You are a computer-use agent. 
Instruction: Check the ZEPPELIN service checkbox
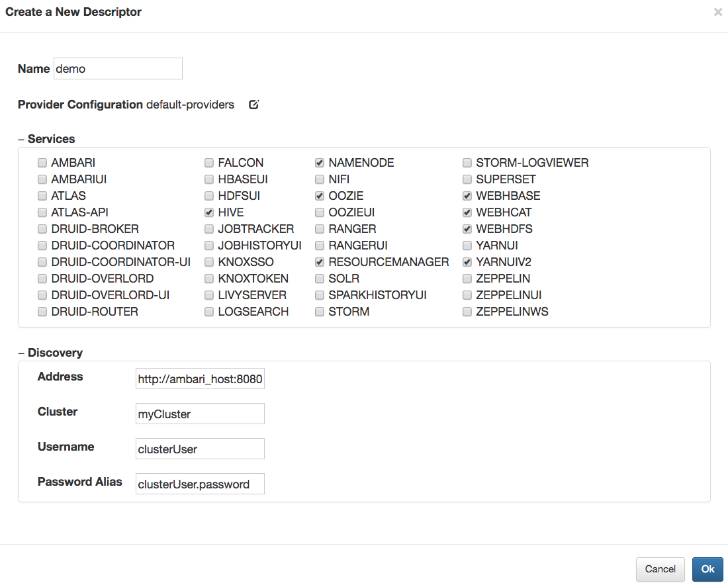(x=467, y=279)
